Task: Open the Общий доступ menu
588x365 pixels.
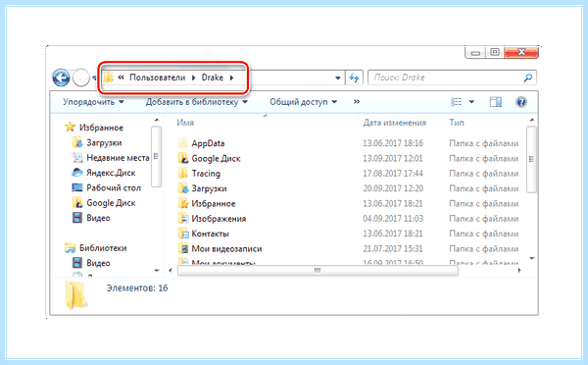Action: (304, 102)
